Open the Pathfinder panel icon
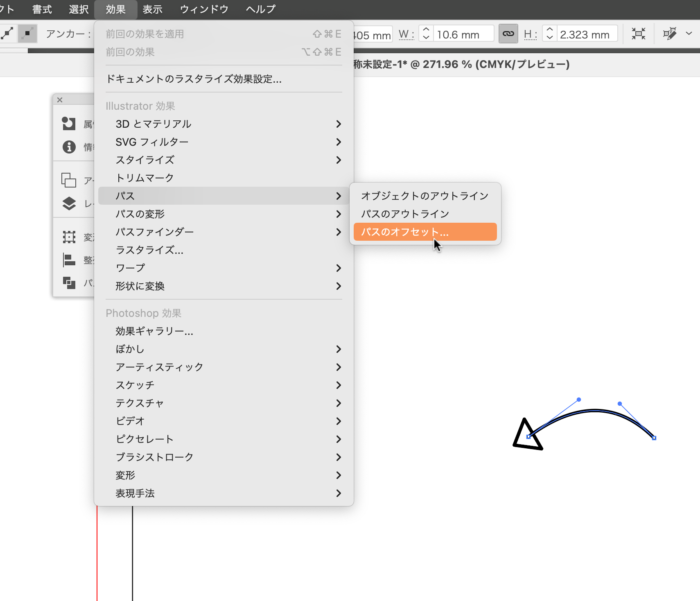700x601 pixels. pos(69,282)
